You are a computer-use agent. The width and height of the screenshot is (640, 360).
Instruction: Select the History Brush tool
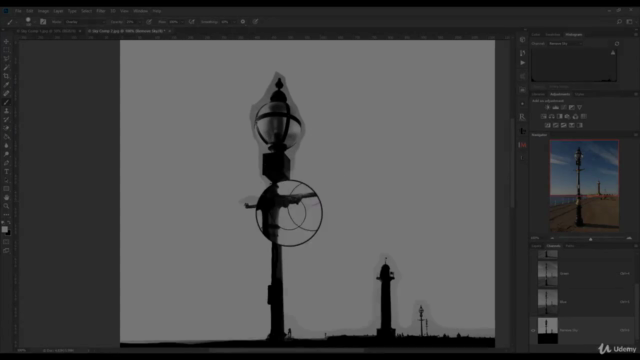pos(6,119)
